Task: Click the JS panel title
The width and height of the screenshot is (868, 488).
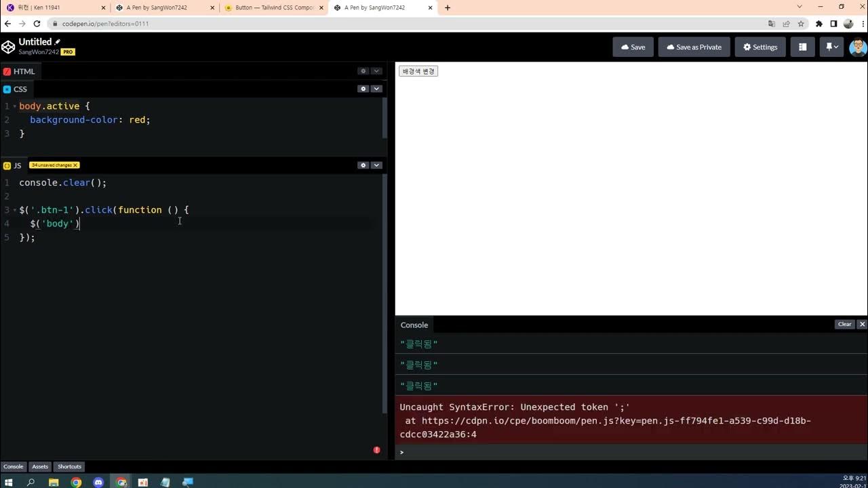Action: (18, 165)
